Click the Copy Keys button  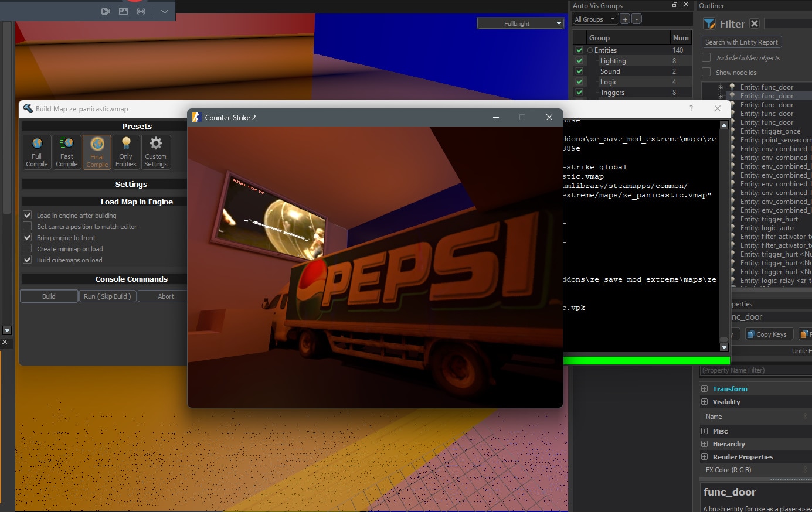coord(769,334)
